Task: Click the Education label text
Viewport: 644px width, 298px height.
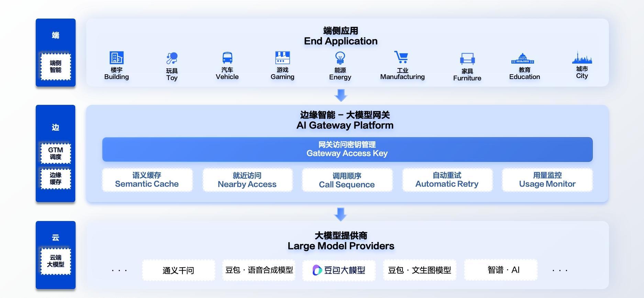Action: pos(524,77)
